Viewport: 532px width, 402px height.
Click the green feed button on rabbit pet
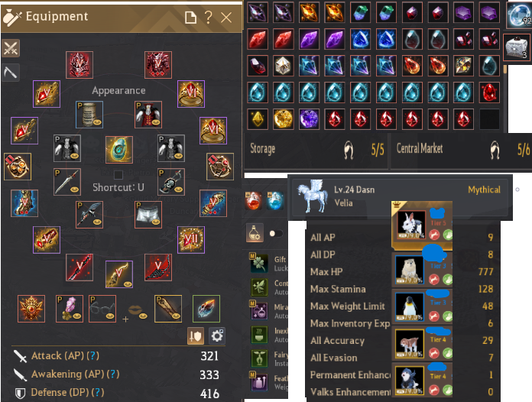[x=448, y=235]
